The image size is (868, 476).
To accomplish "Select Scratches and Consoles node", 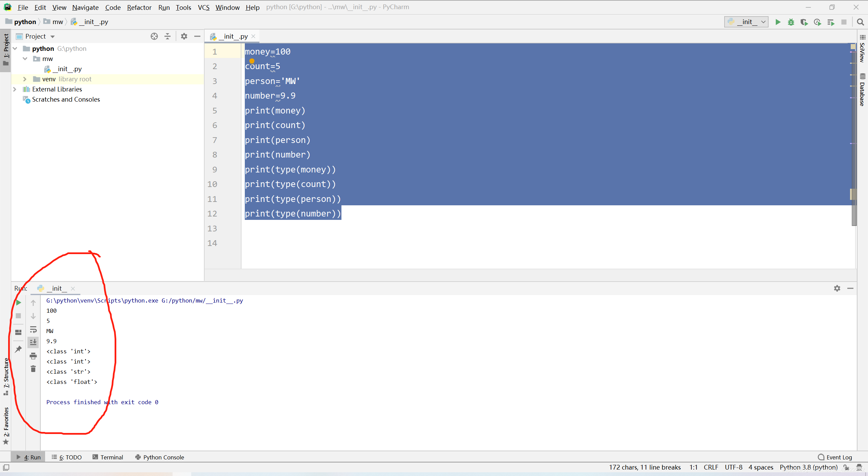I will pos(61,100).
